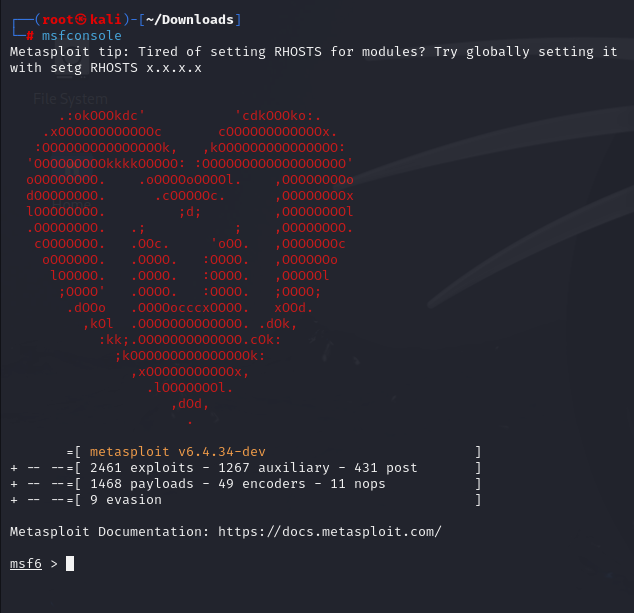Click the ',dOd,' line of the ASCII banner
The image size is (634, 613).
click(x=190, y=404)
